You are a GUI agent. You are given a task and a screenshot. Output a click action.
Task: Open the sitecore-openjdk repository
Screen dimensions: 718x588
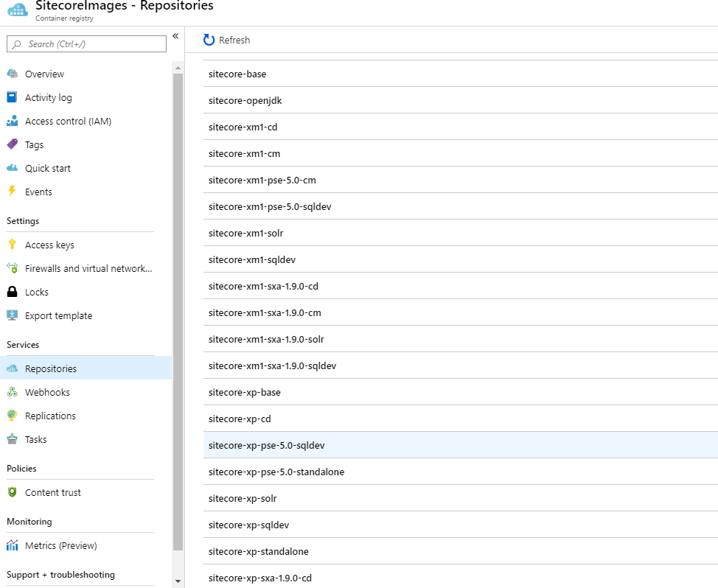(245, 100)
